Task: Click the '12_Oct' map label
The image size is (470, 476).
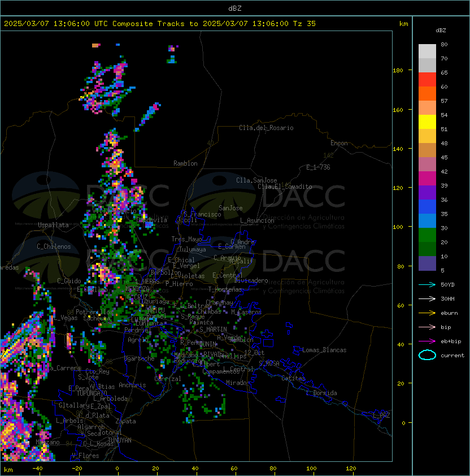Action: point(254,353)
